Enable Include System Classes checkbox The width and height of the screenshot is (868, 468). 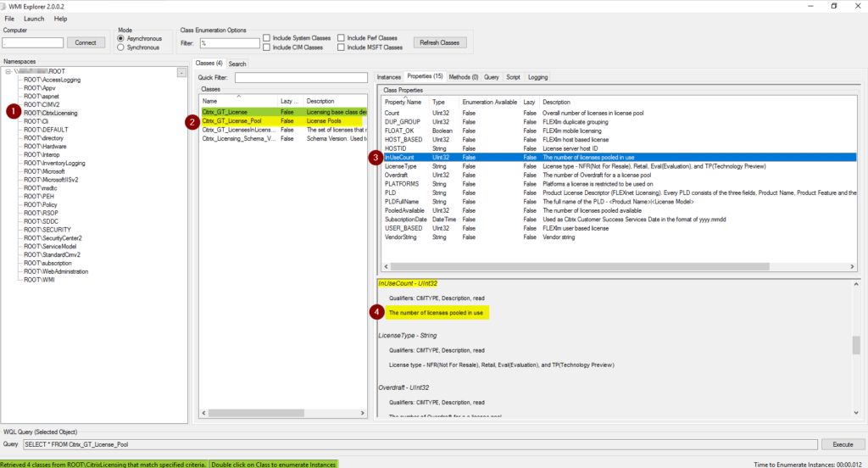[267, 38]
